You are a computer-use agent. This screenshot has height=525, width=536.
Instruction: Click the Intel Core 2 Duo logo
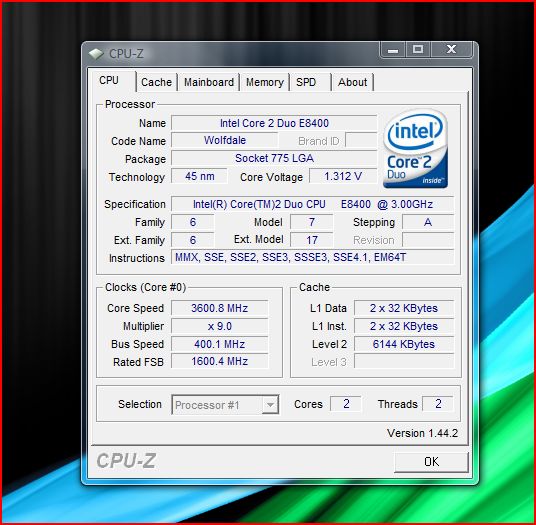[415, 149]
